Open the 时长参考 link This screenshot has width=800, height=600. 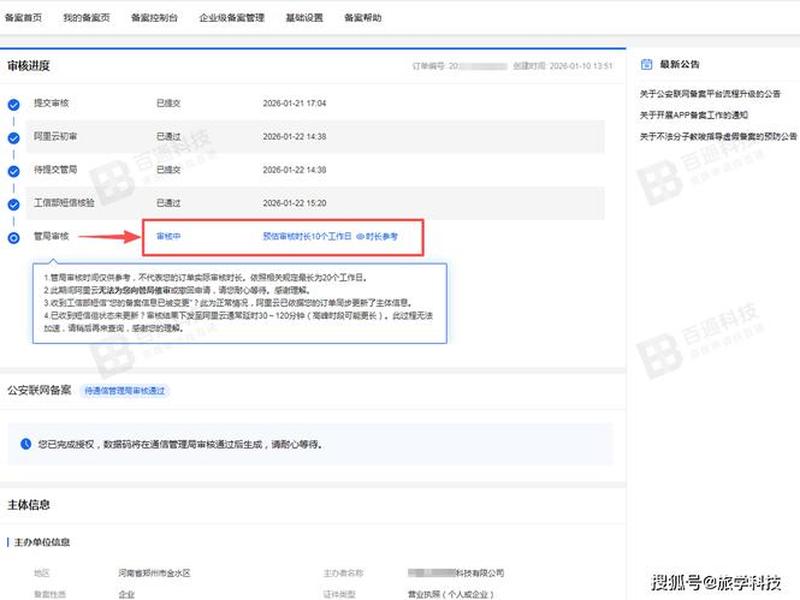click(377, 236)
